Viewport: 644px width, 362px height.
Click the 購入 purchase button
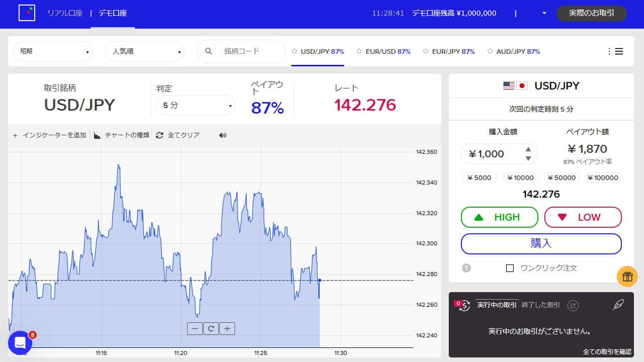pyautogui.click(x=541, y=244)
